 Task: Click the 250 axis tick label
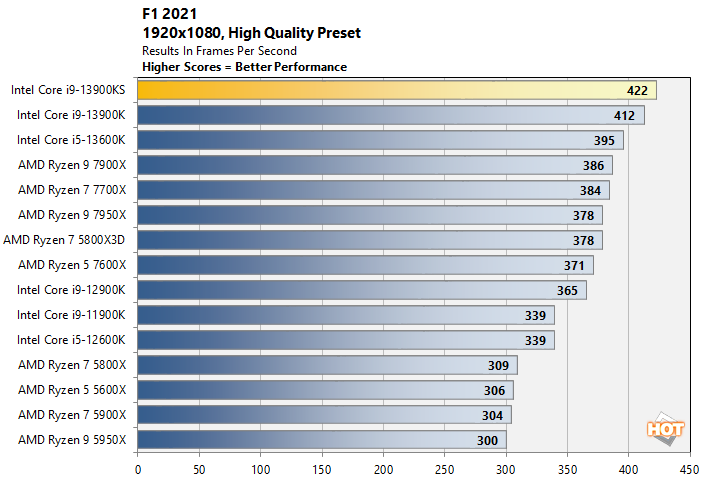click(444, 470)
